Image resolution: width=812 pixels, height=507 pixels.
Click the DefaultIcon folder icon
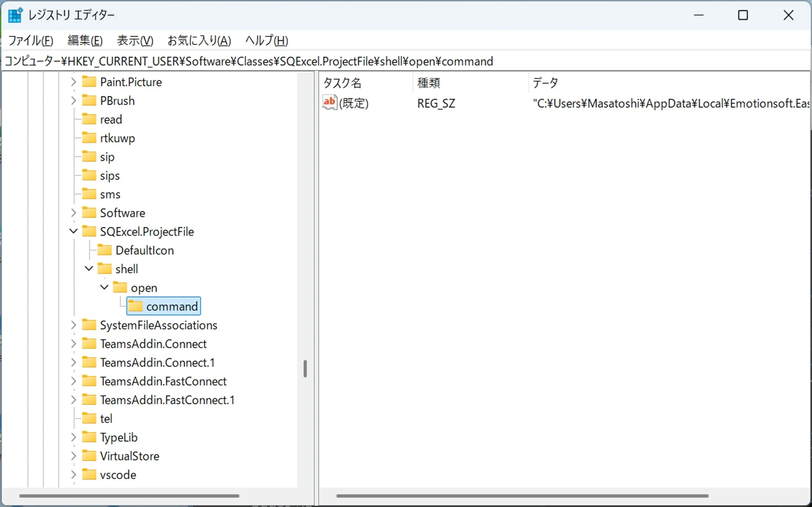click(105, 250)
